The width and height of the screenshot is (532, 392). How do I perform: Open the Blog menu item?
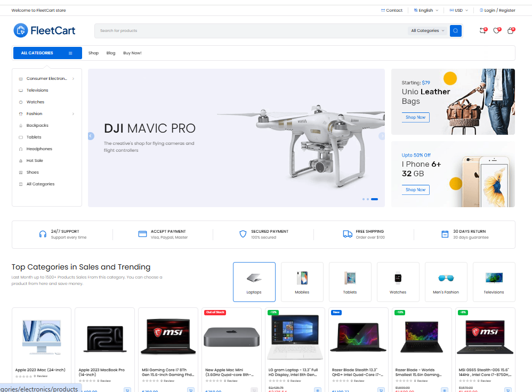click(111, 53)
